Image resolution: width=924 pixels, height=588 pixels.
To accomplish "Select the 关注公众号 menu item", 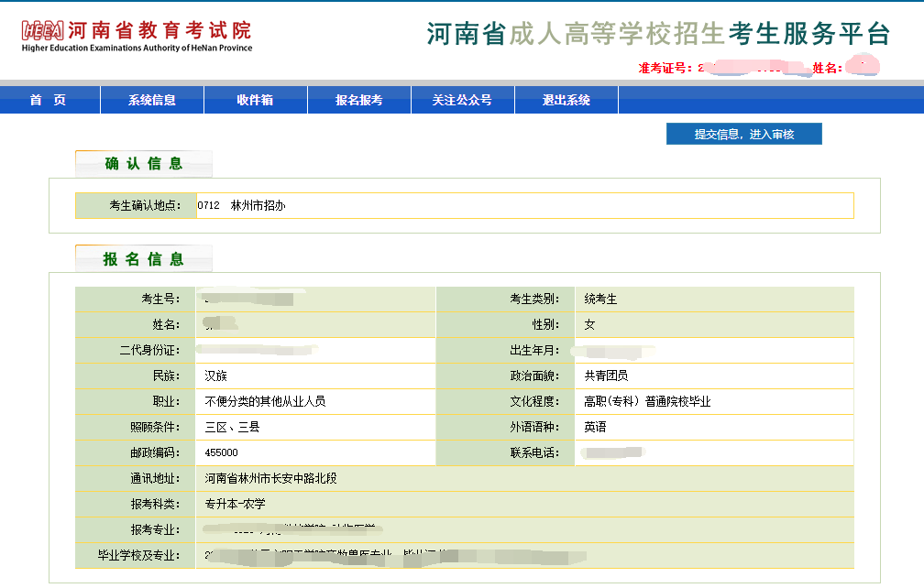I will (463, 100).
